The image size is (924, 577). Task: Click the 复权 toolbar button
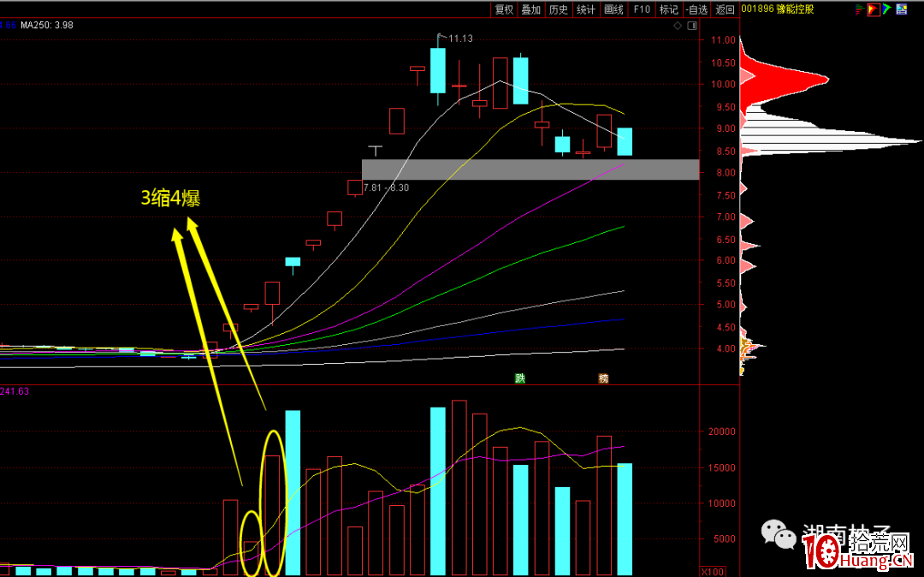[504, 9]
